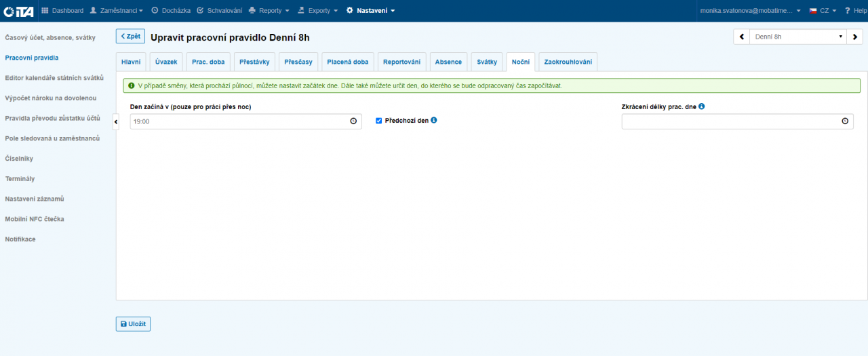Open the CZ language selector

click(823, 11)
